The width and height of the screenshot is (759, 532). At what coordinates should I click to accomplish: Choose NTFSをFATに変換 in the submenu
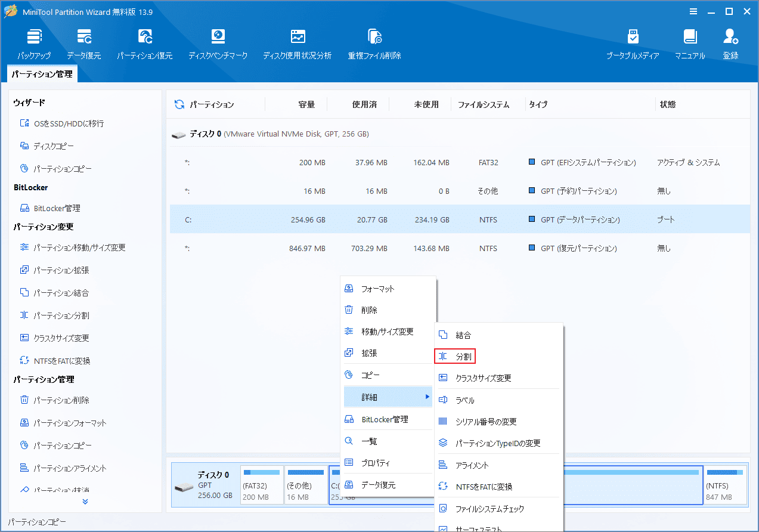pos(499,487)
